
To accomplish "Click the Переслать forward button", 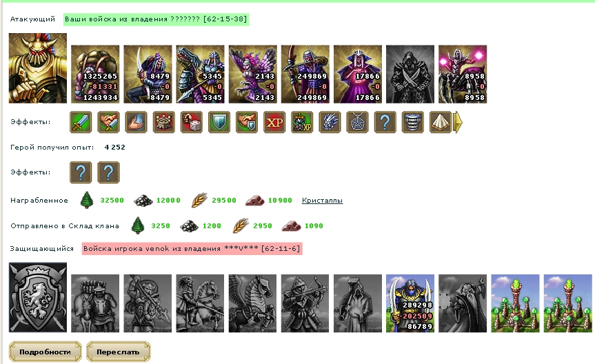I will 118,352.
